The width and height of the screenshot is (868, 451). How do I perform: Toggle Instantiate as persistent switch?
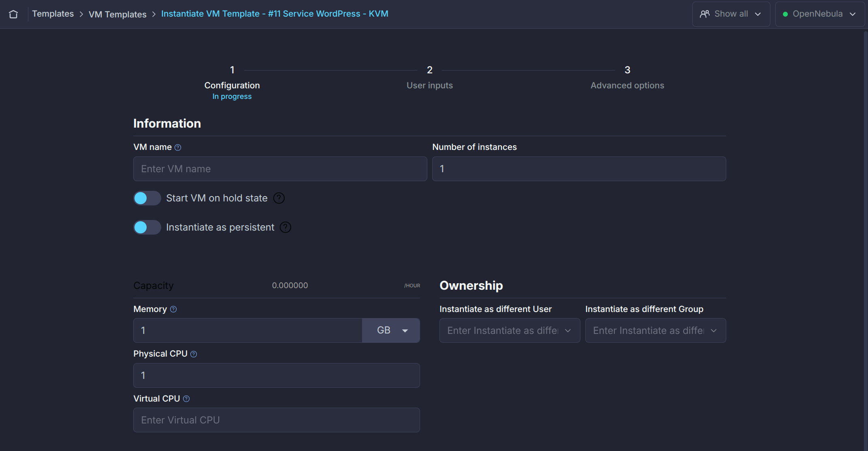[147, 227]
